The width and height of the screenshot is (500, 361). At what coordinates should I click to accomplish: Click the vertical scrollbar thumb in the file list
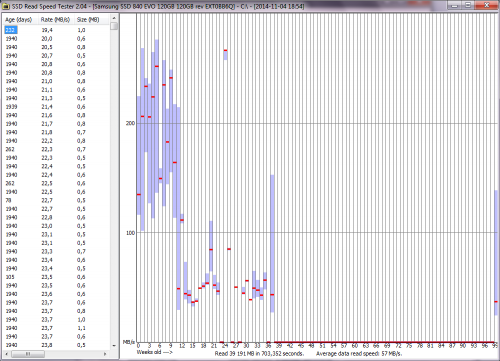click(114, 26)
